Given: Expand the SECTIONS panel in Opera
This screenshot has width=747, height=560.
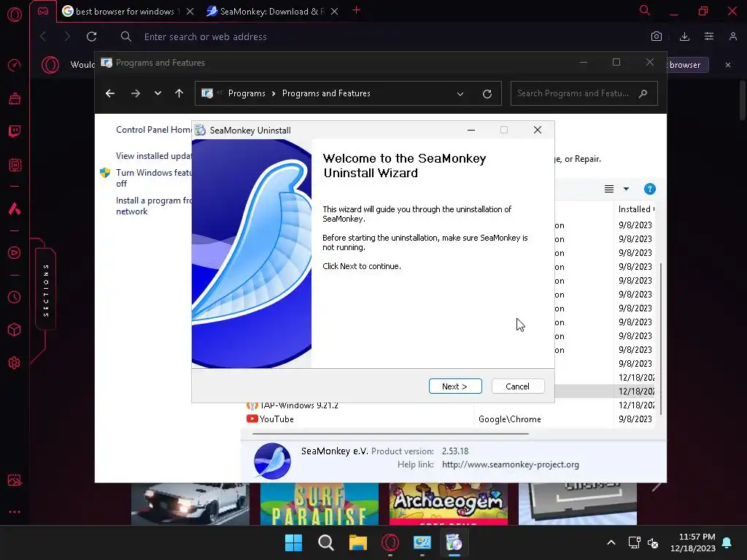Looking at the screenshot, I should click(46, 290).
